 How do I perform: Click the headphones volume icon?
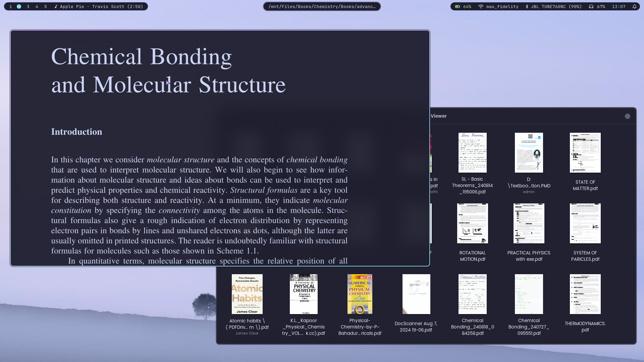(591, 6)
